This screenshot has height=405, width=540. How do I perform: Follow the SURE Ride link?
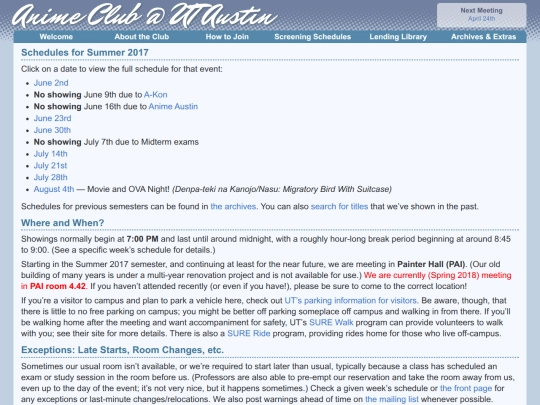pyautogui.click(x=249, y=333)
